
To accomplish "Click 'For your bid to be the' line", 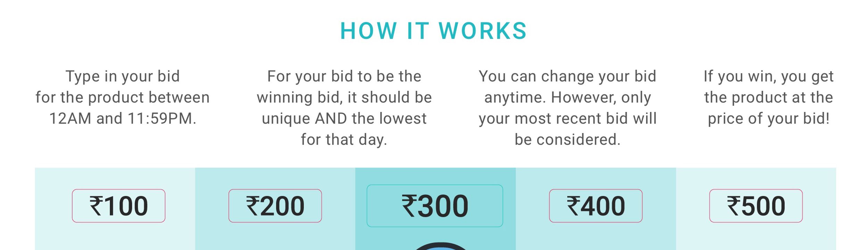I will coord(344,76).
